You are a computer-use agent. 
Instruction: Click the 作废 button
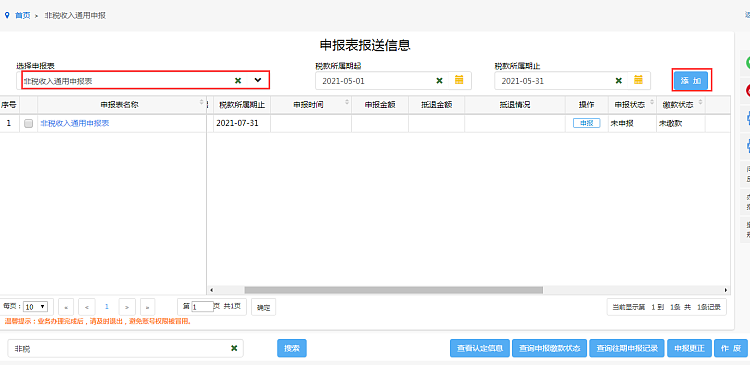(731, 349)
